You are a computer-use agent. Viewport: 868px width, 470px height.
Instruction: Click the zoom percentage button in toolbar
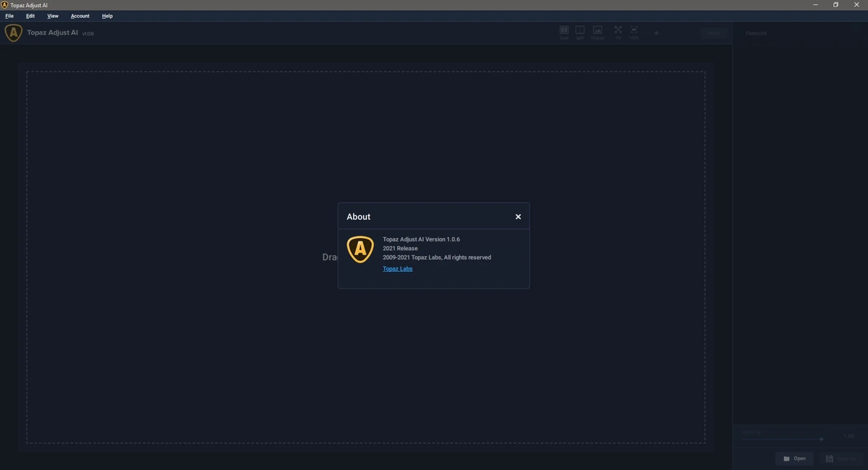click(x=714, y=33)
